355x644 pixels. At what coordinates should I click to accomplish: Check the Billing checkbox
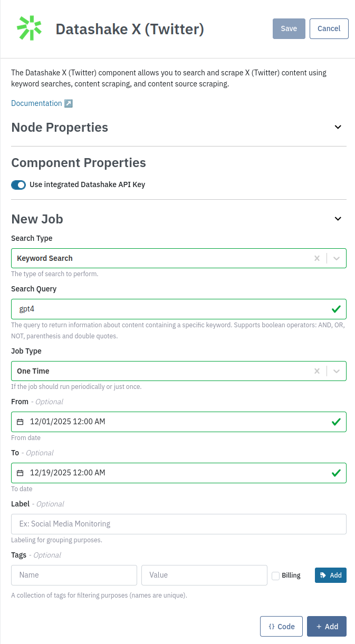click(x=275, y=575)
